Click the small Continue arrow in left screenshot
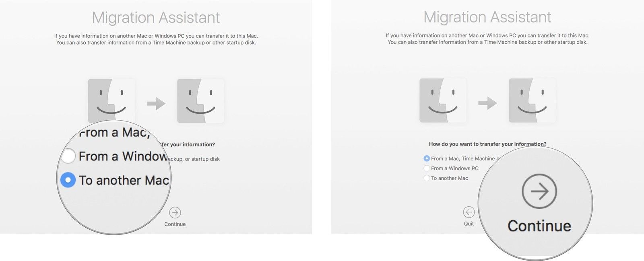The height and width of the screenshot is (261, 644). click(x=175, y=212)
